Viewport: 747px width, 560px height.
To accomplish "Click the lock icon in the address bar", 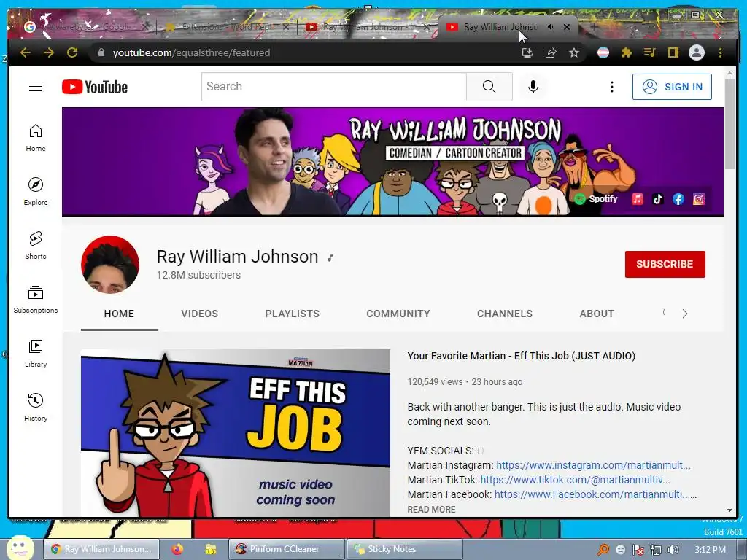I will 101,52.
